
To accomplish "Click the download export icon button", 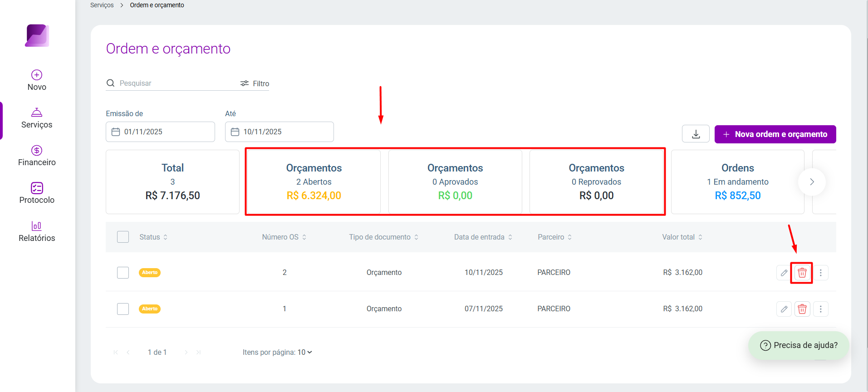I will [x=696, y=134].
